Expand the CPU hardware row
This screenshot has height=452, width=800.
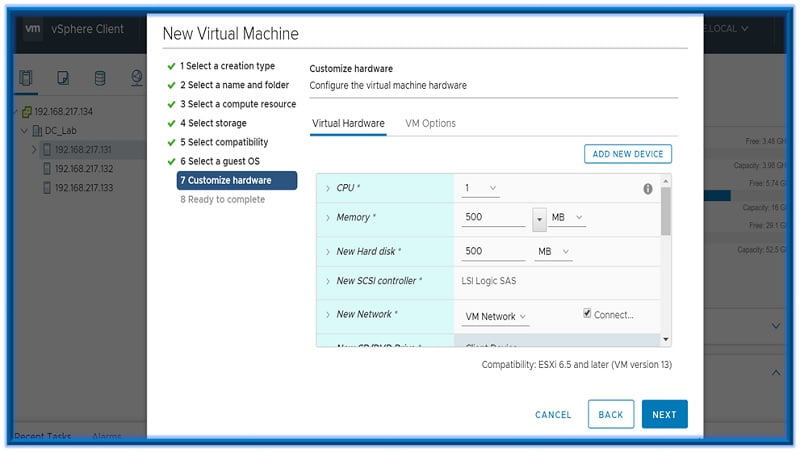pos(328,188)
